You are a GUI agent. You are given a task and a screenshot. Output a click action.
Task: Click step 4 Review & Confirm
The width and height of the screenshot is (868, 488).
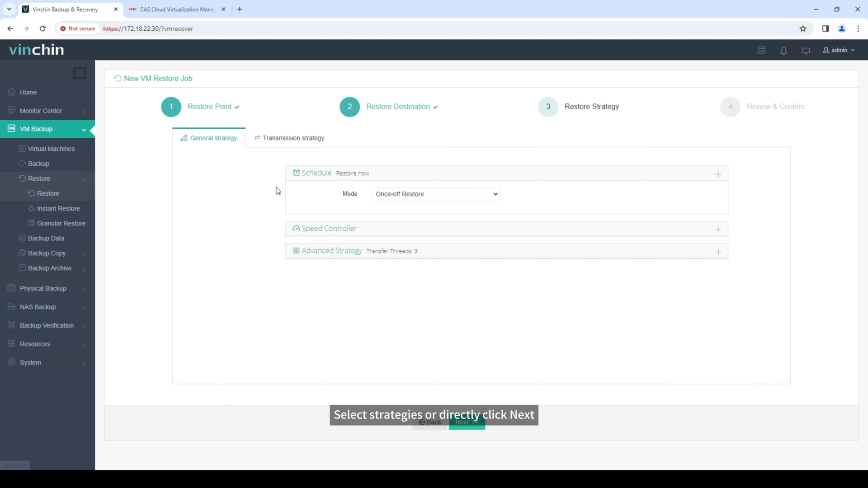click(x=763, y=107)
